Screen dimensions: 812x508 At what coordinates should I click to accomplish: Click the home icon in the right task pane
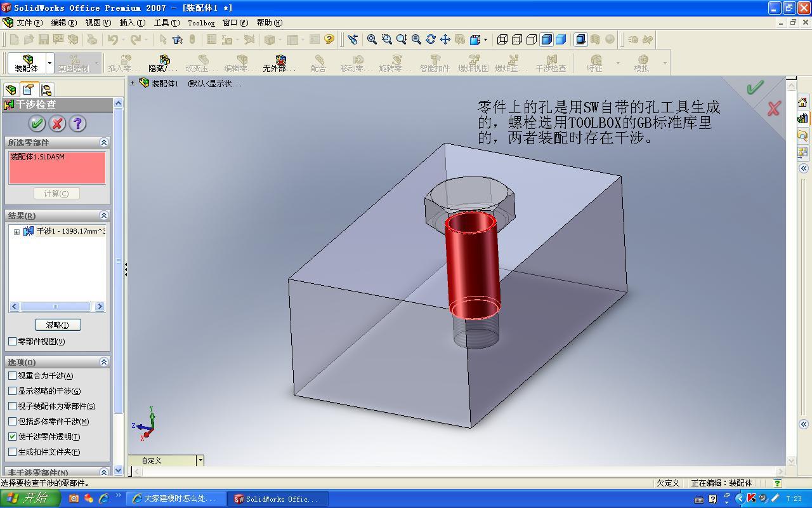pyautogui.click(x=802, y=102)
